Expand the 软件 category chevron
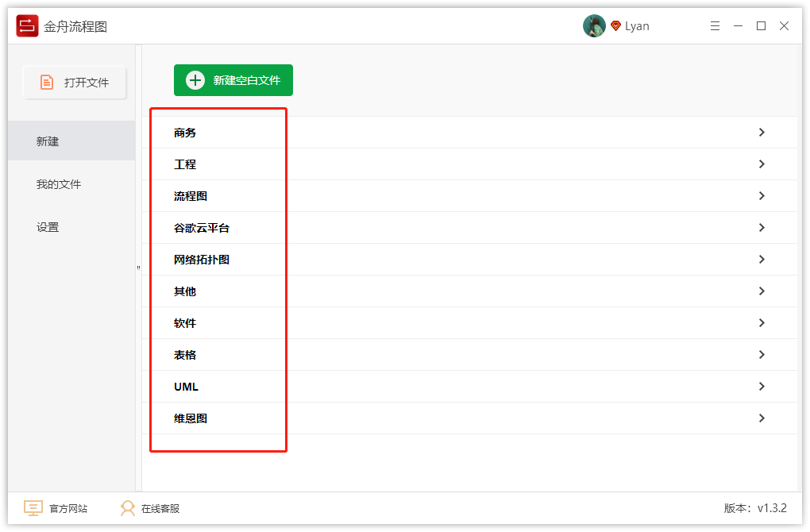This screenshot has width=810, height=532. (x=762, y=323)
